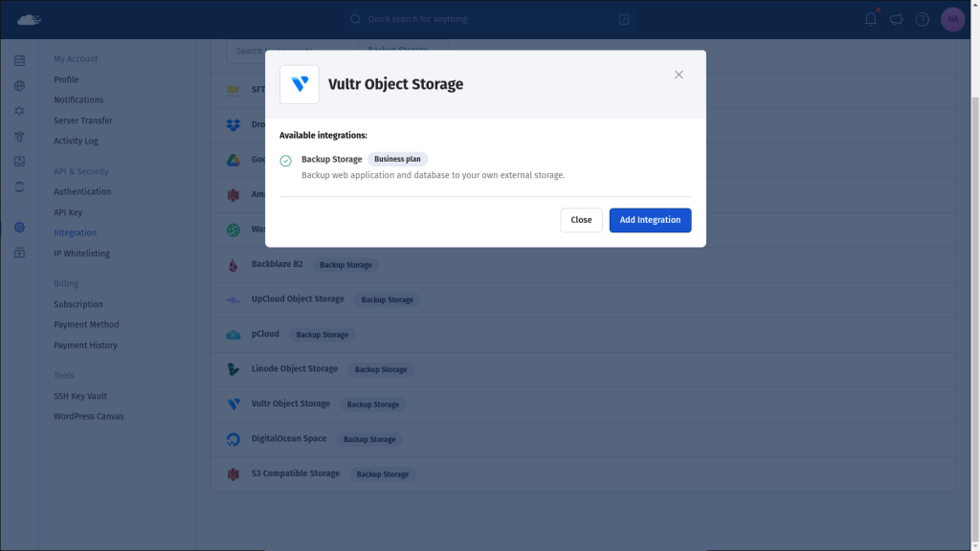Go to the API Key page
Screen dimensions: 980x551
coord(68,212)
